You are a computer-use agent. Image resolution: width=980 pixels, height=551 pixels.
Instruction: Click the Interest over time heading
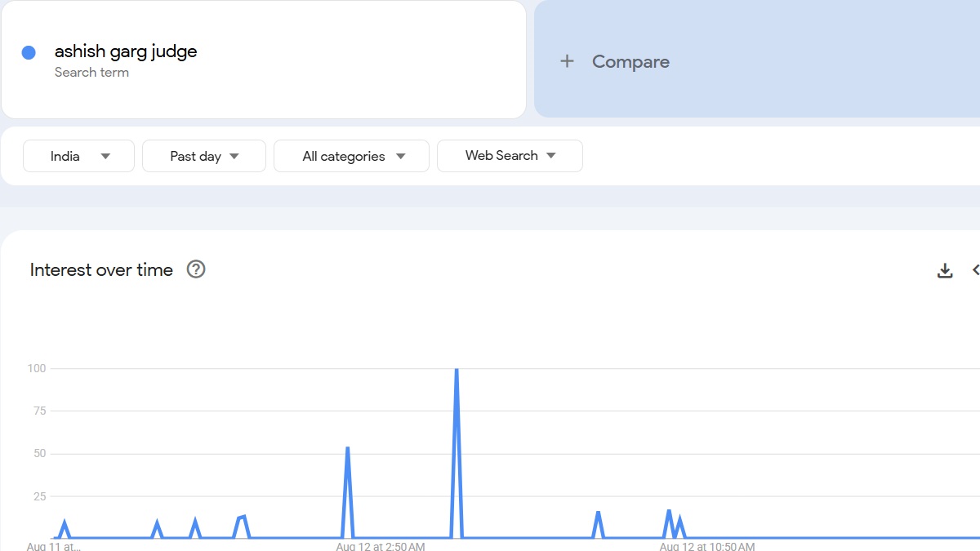101,270
